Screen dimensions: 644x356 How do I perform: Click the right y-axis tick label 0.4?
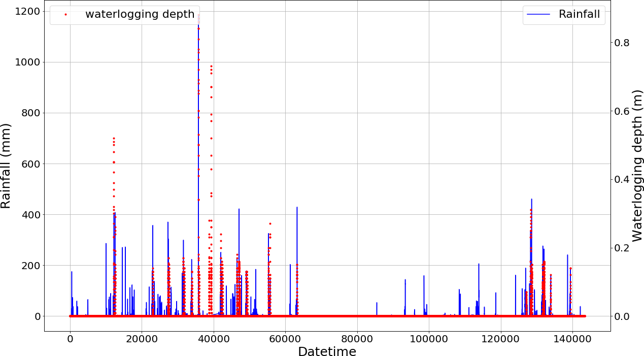pyautogui.click(x=623, y=179)
